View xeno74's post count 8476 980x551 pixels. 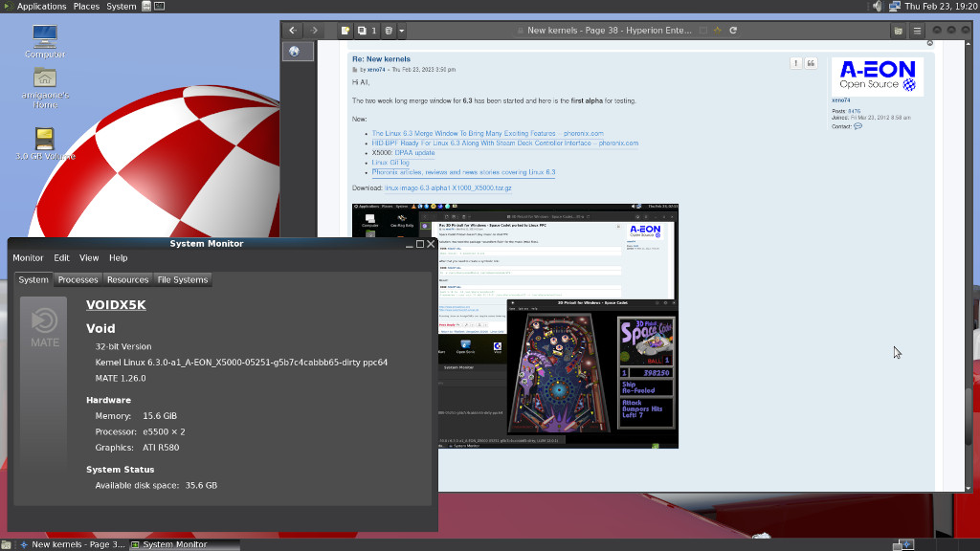tap(854, 111)
